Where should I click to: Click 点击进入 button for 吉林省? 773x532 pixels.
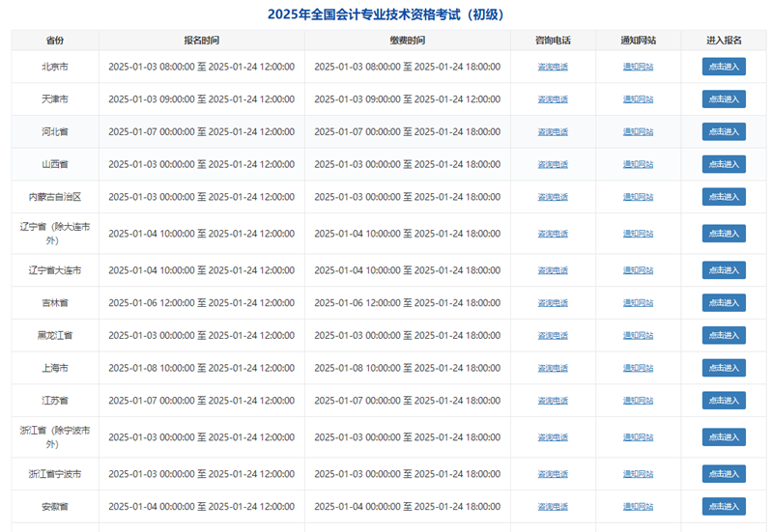coord(723,302)
